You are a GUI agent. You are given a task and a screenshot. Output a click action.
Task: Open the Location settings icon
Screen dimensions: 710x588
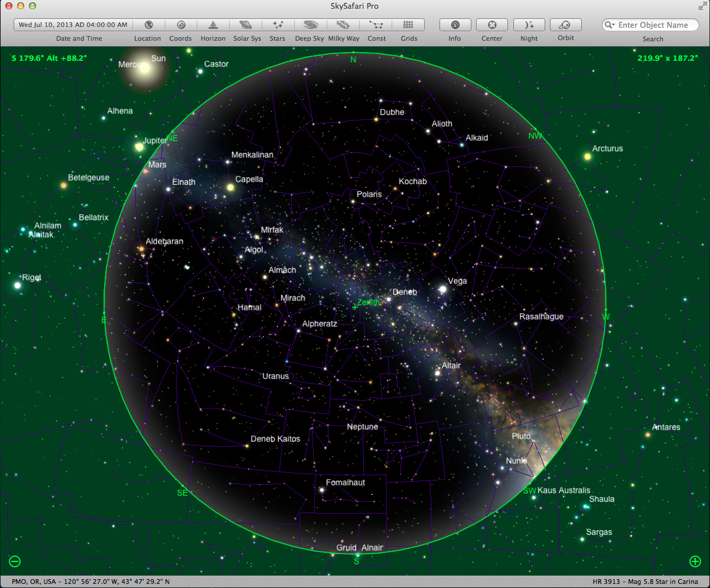148,25
